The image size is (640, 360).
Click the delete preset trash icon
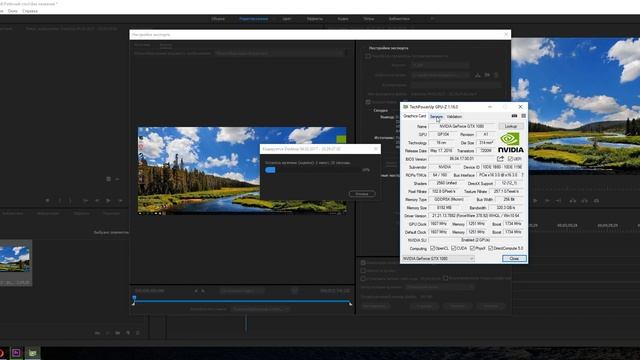click(496, 75)
